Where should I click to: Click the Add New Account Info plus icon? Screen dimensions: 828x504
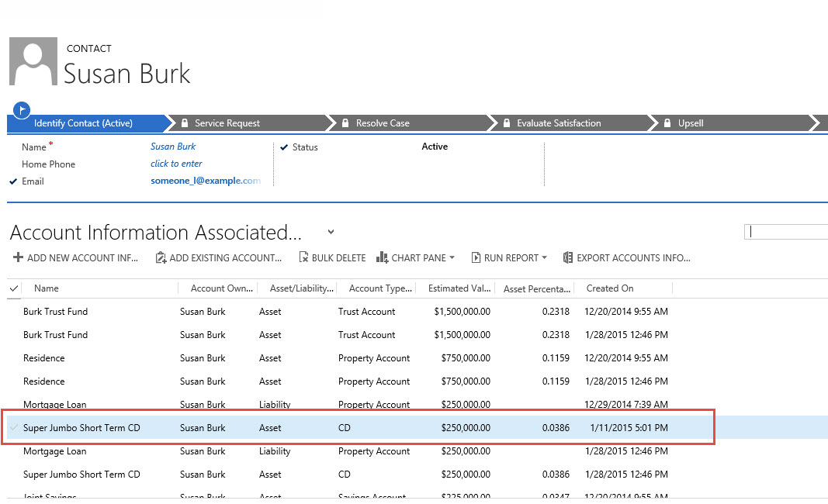coord(18,258)
